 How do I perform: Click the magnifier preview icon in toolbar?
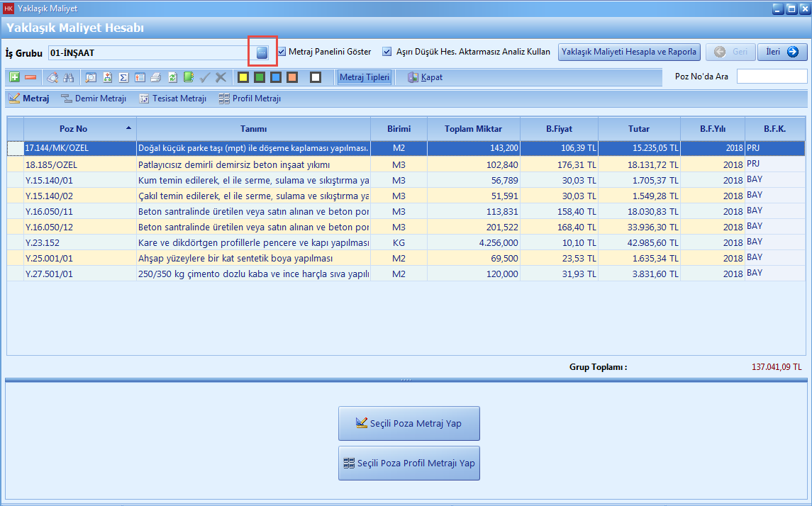tap(91, 77)
